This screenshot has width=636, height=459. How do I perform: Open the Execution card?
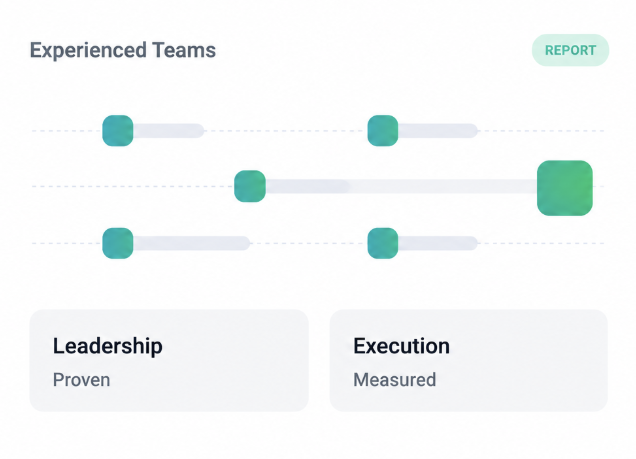point(468,360)
